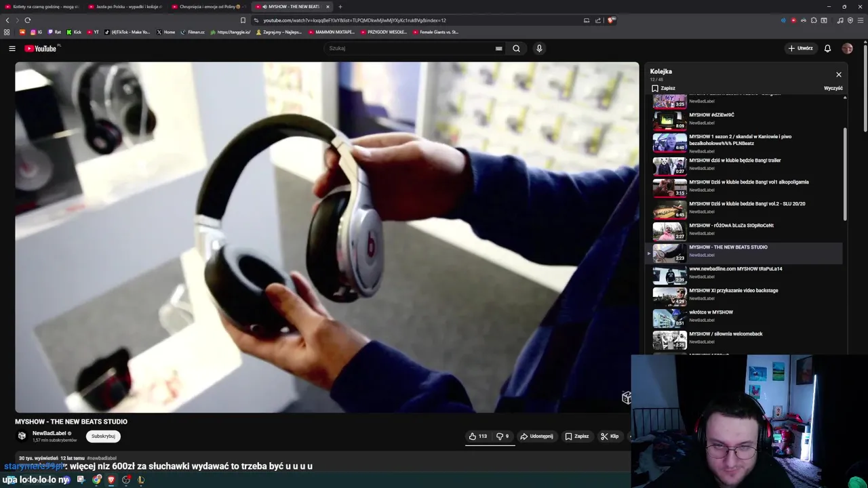The width and height of the screenshot is (868, 488).
Task: Bookmark this page icon
Action: click(x=243, y=20)
